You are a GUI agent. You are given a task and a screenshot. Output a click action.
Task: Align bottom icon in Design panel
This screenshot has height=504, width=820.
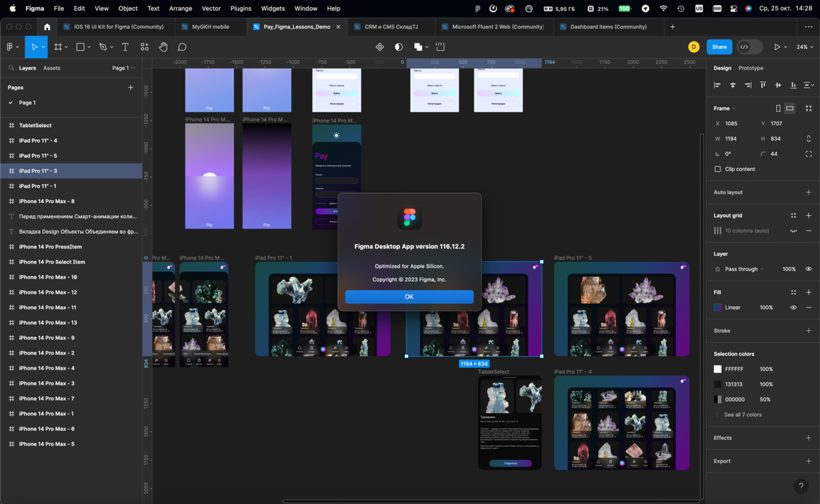(x=793, y=85)
